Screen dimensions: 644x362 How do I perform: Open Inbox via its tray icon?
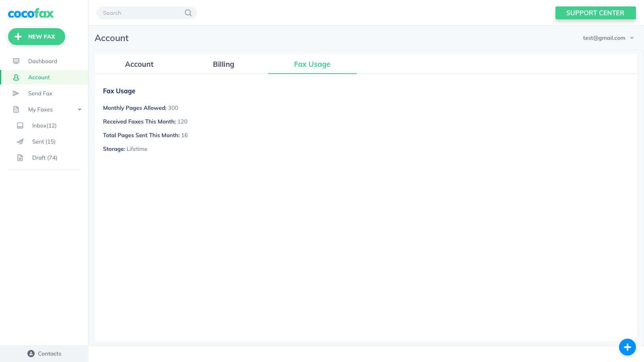pos(20,125)
